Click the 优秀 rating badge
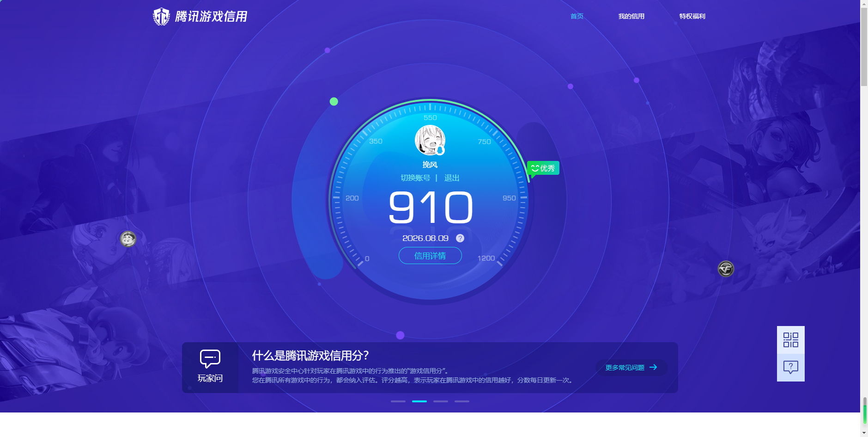Screen dimensions: 868x437 [543, 168]
